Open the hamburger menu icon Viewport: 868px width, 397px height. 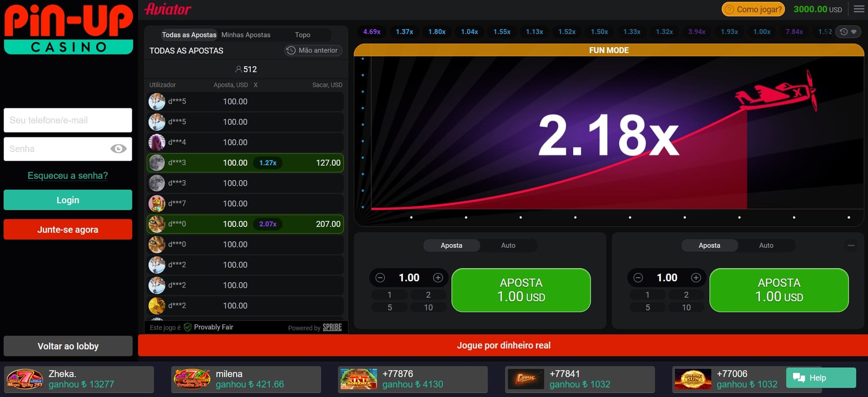click(x=859, y=9)
